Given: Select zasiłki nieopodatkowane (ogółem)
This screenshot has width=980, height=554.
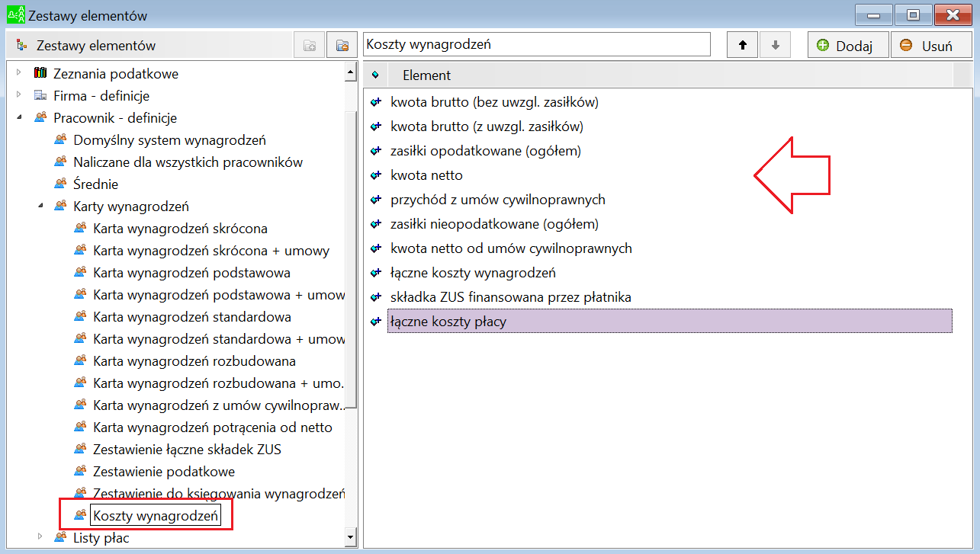Looking at the screenshot, I should 670,224.
